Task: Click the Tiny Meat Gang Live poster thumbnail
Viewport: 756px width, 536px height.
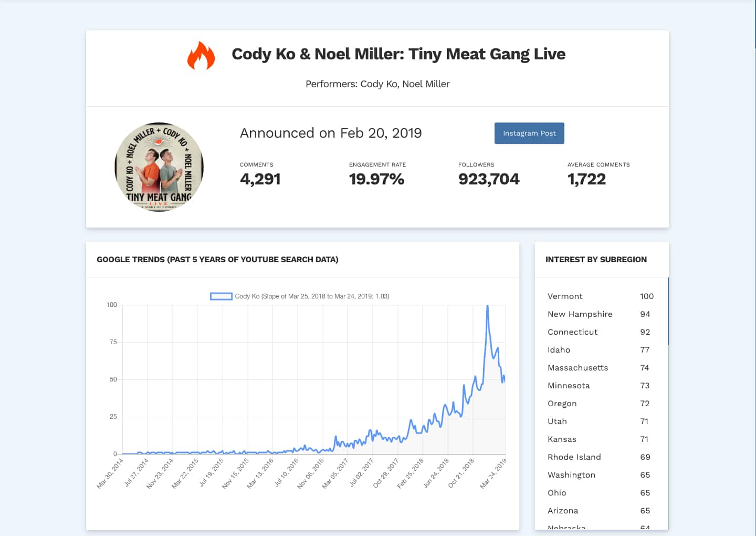Action: [x=159, y=167]
